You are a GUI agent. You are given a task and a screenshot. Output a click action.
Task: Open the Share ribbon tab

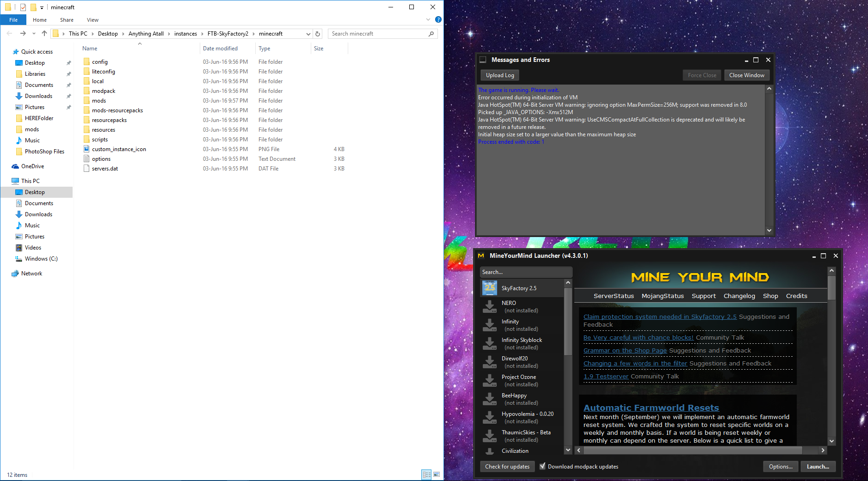point(67,20)
